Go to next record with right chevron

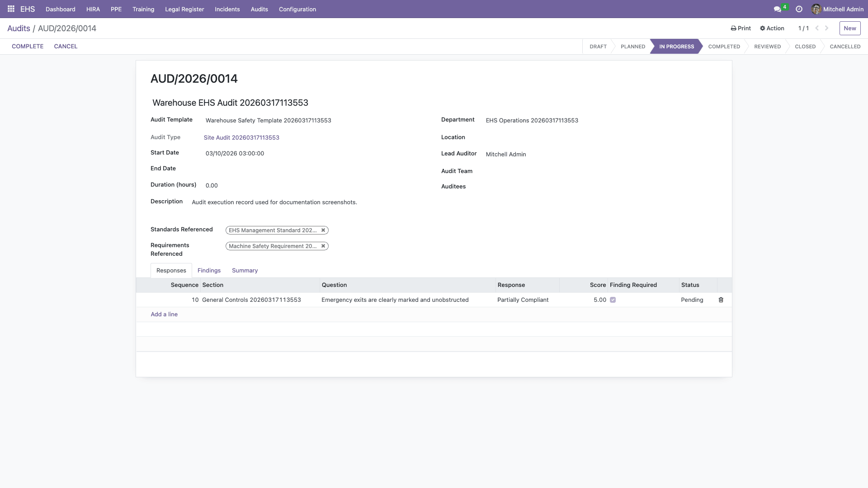pyautogui.click(x=827, y=28)
